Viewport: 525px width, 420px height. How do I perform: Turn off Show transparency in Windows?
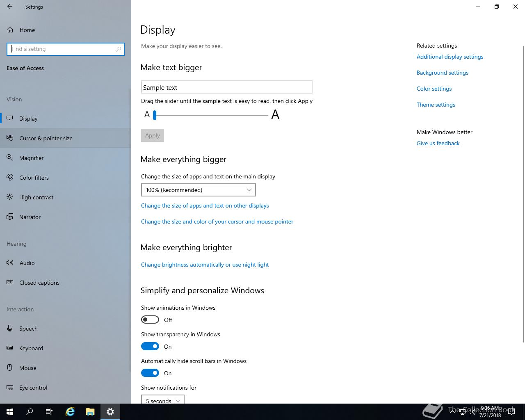click(150, 346)
